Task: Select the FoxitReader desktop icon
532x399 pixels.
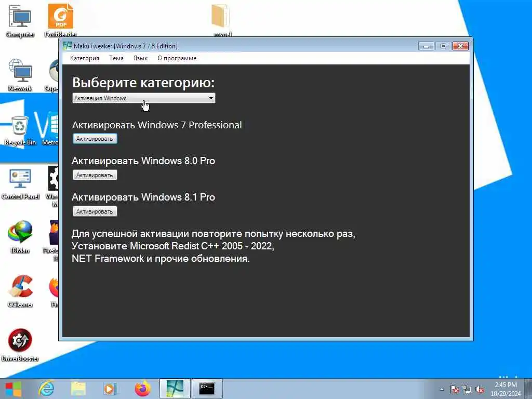Action: pyautogui.click(x=60, y=20)
